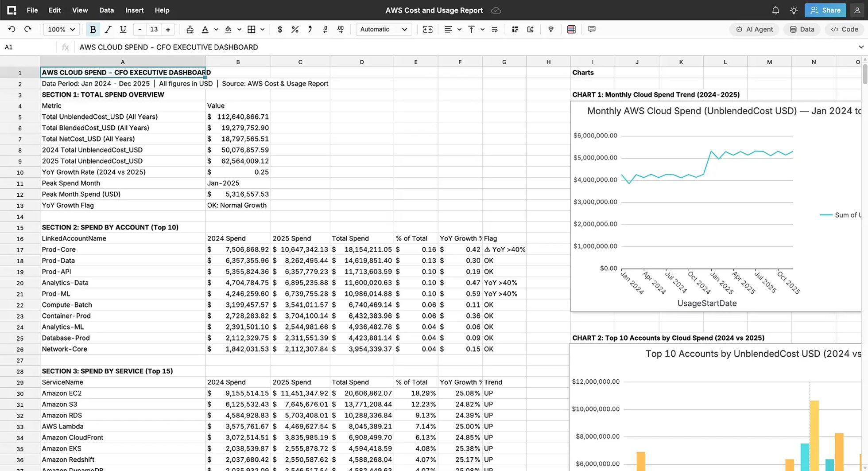The width and height of the screenshot is (868, 471).
Task: Select cell containing Prod-Core
Action: pyautogui.click(x=123, y=249)
